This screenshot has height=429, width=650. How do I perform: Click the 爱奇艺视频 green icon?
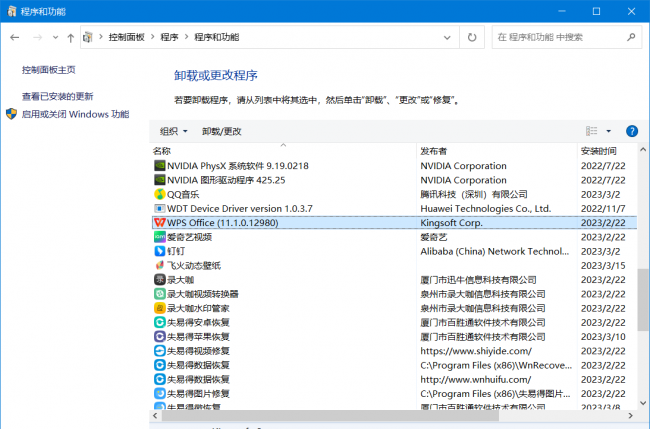pos(160,237)
